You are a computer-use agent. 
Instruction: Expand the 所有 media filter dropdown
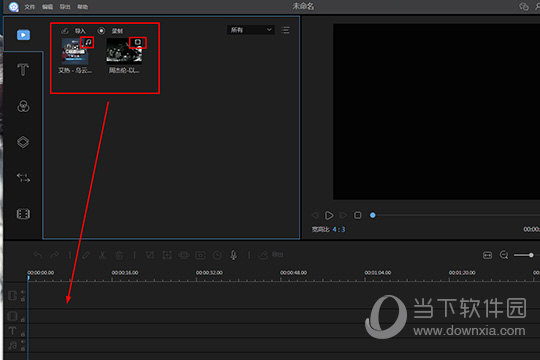251,30
